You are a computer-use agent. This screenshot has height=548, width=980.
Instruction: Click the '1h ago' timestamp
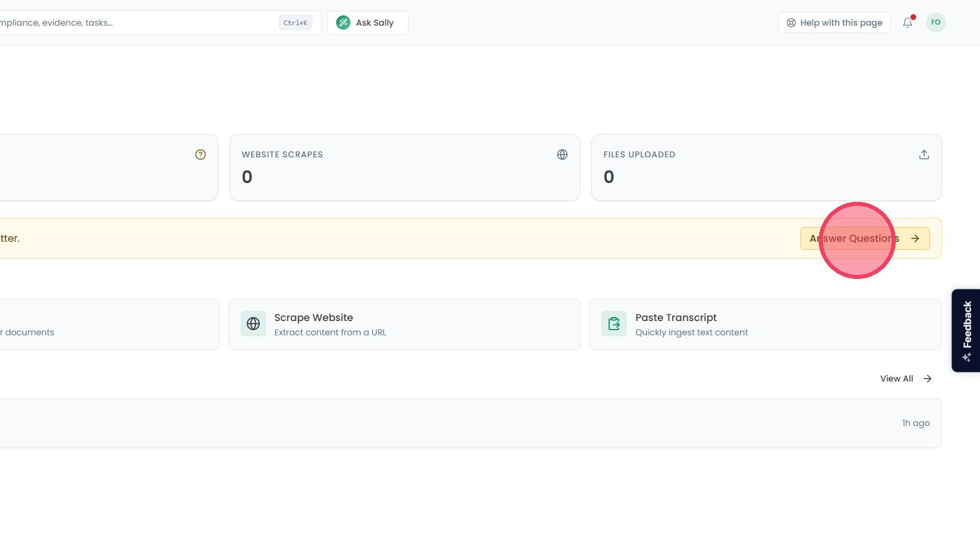point(916,423)
